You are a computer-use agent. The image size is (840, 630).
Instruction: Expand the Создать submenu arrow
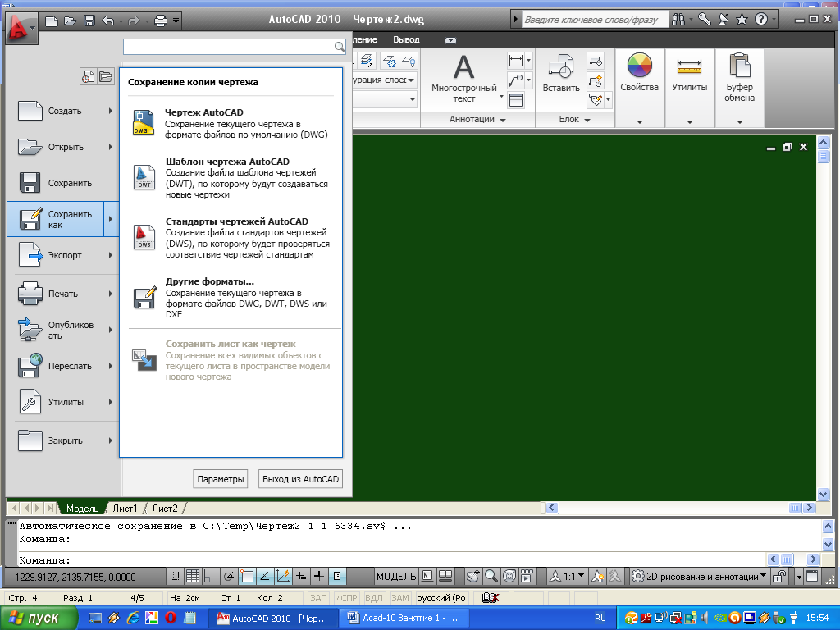(x=111, y=111)
